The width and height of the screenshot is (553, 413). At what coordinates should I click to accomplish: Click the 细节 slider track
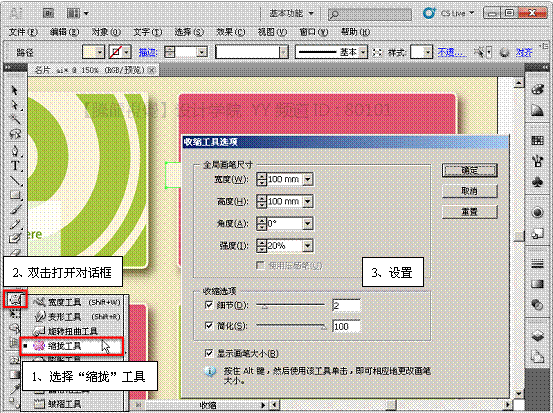(290, 305)
